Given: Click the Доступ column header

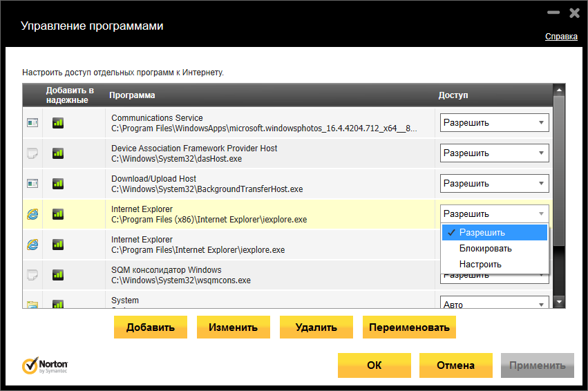Looking at the screenshot, I should coord(453,95).
